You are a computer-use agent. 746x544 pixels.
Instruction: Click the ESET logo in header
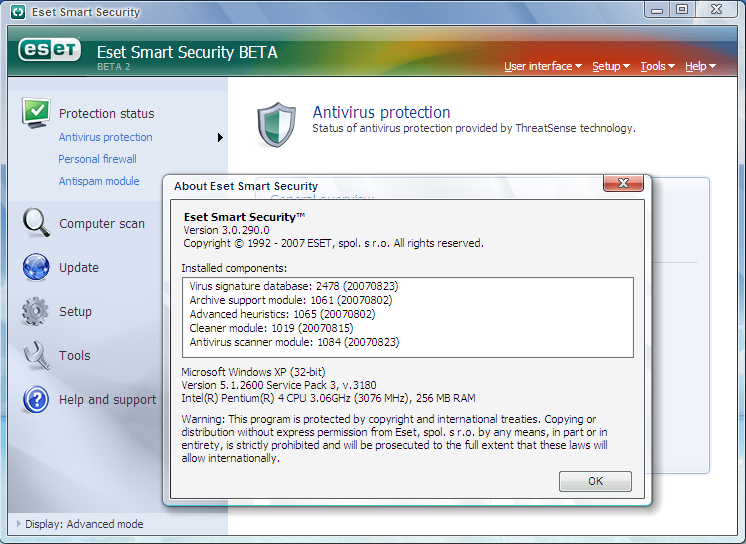(x=50, y=50)
